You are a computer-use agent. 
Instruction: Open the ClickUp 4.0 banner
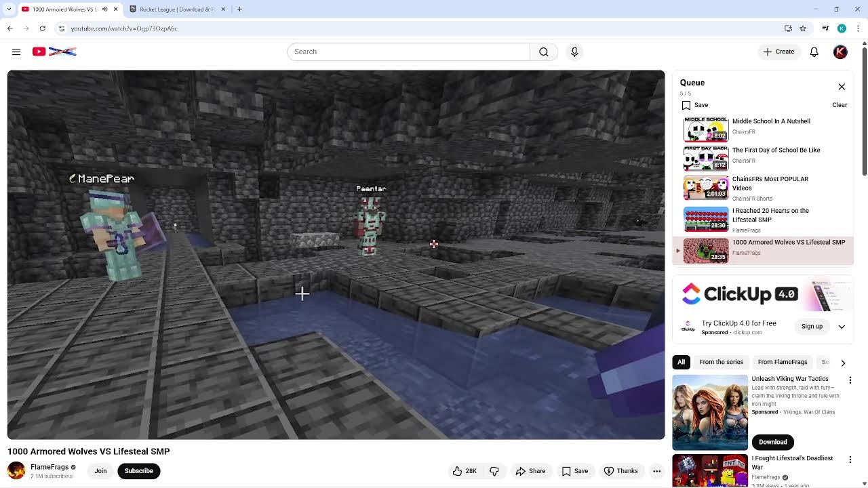pos(764,293)
